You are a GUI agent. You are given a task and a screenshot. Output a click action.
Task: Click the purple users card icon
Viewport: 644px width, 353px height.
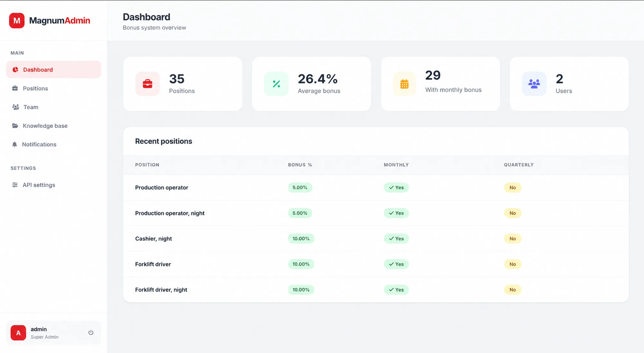click(x=534, y=84)
